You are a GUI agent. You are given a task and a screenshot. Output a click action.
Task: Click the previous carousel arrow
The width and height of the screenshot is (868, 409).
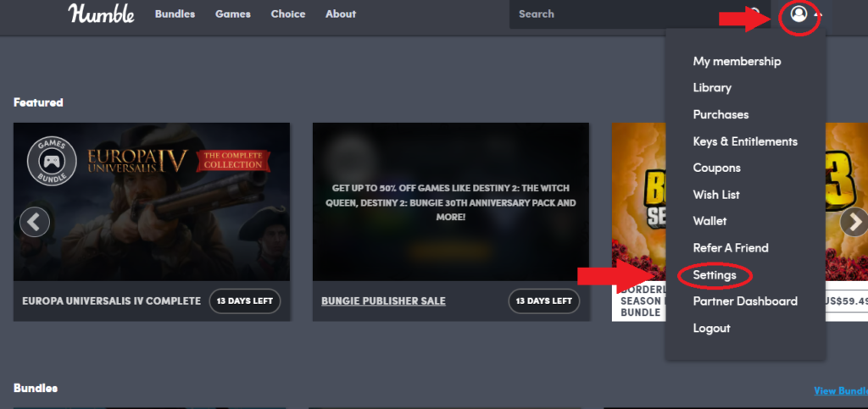(34, 222)
